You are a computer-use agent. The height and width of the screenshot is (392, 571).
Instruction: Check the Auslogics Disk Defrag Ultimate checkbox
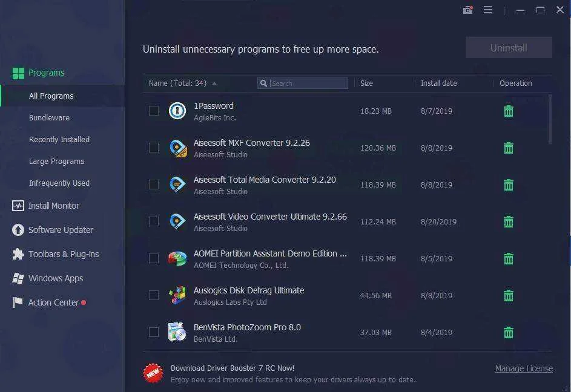click(x=154, y=295)
